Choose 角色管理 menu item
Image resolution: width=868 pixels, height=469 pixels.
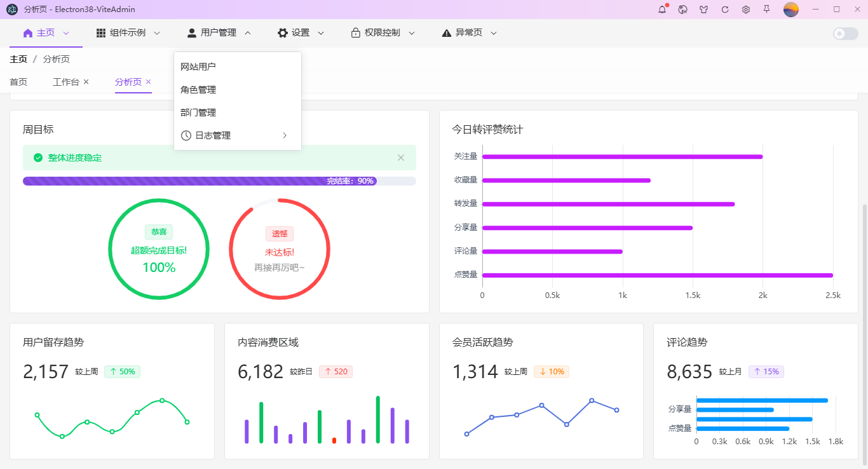click(198, 90)
